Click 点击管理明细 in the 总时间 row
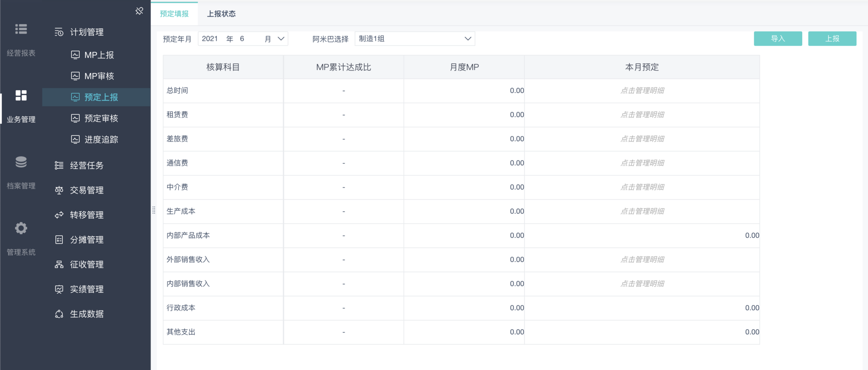 (x=642, y=90)
